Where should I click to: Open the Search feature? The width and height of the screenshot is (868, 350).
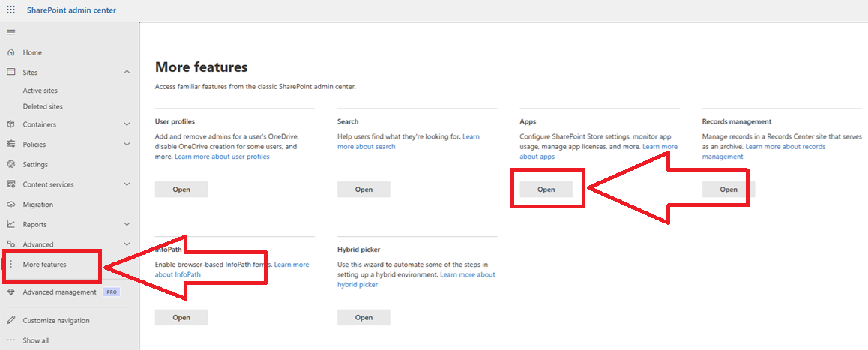(364, 190)
